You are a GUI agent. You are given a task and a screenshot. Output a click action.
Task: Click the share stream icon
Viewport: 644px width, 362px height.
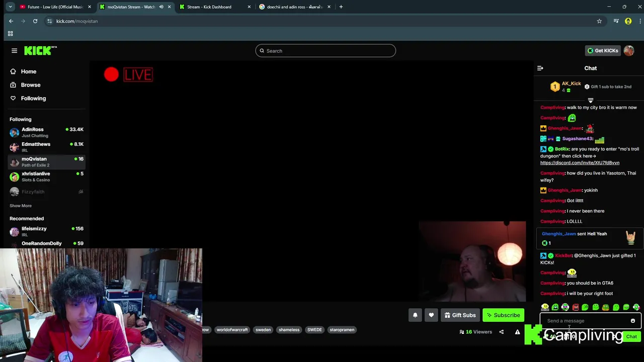click(x=501, y=332)
